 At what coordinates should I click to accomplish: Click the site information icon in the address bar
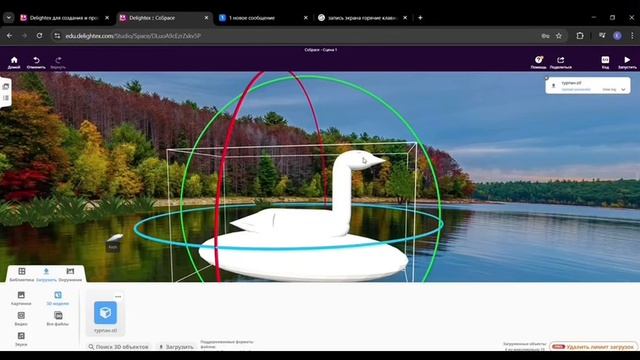coord(57,36)
